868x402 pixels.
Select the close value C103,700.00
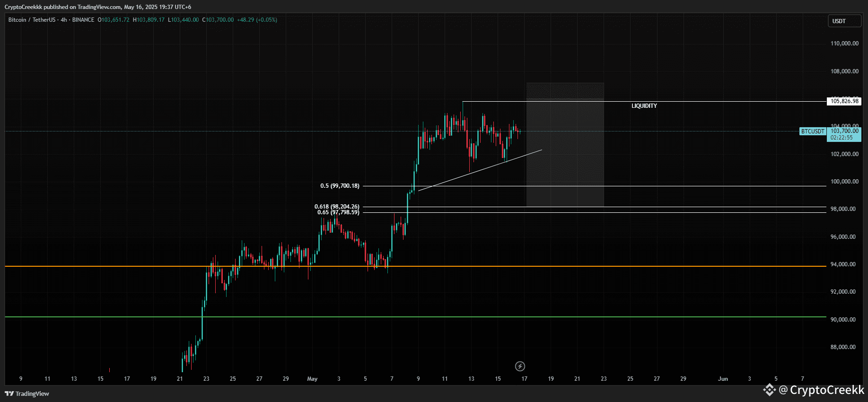(x=218, y=20)
